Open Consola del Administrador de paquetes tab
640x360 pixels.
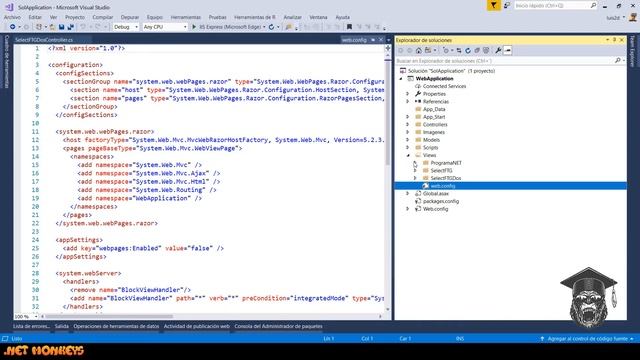[x=278, y=326]
